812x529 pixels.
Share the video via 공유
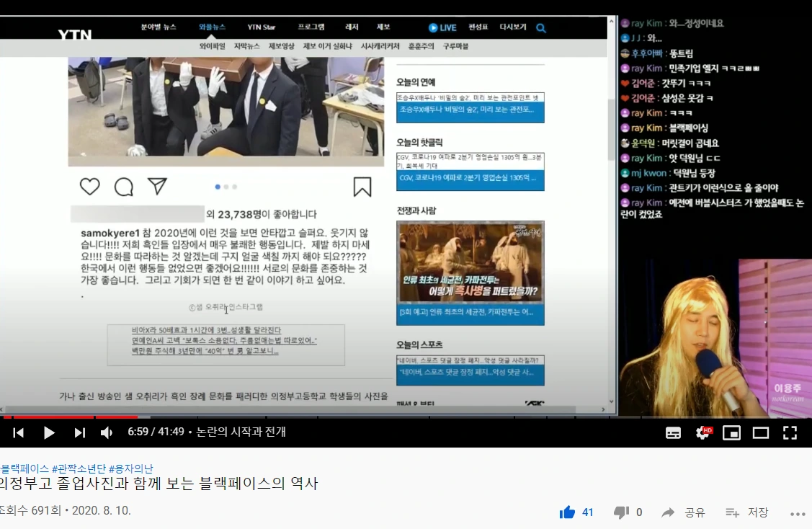pyautogui.click(x=683, y=512)
